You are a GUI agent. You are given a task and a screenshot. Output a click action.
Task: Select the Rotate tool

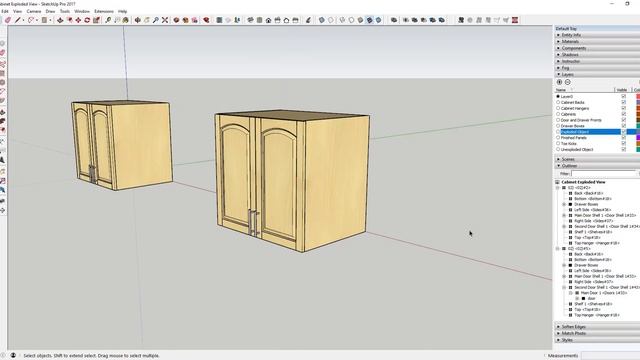pyautogui.click(x=87, y=20)
